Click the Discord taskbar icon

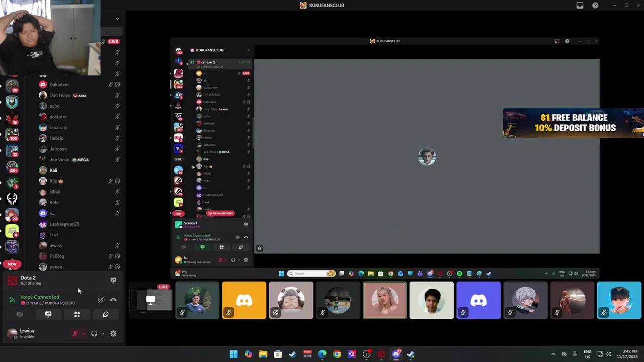(396, 354)
